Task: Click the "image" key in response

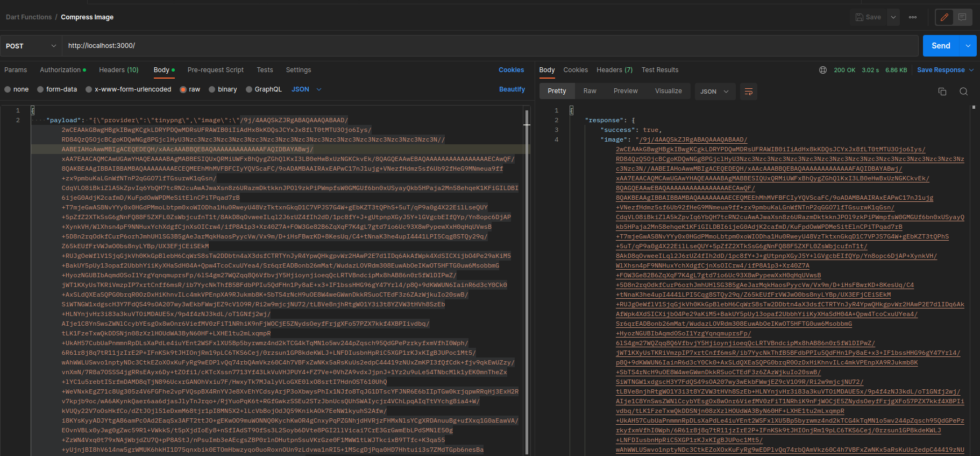Action: [614, 139]
